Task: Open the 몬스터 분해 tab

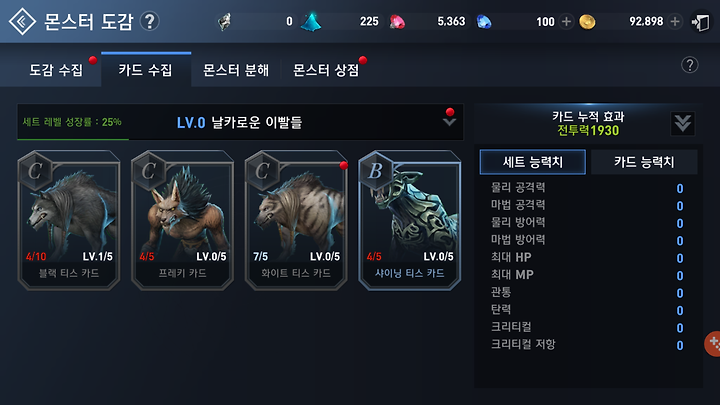Action: pyautogui.click(x=236, y=70)
